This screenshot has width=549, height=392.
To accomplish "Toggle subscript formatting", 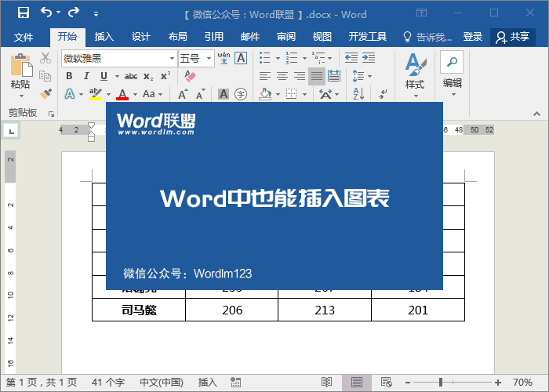I will tap(148, 77).
